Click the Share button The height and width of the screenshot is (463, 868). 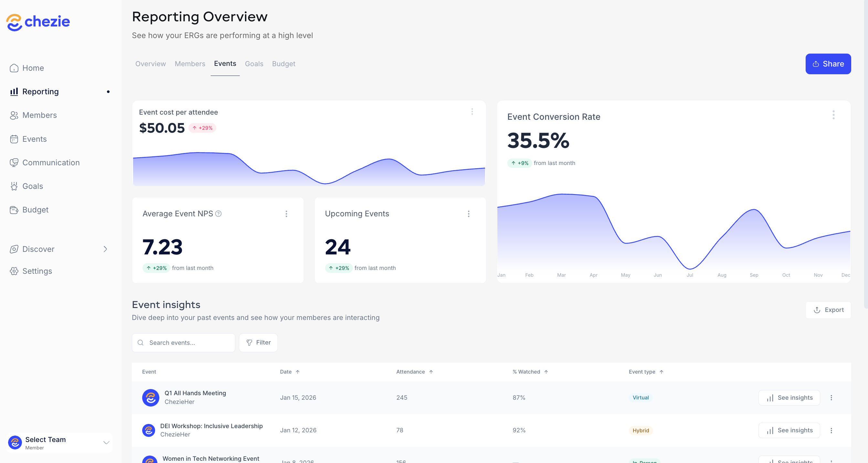[828, 64]
